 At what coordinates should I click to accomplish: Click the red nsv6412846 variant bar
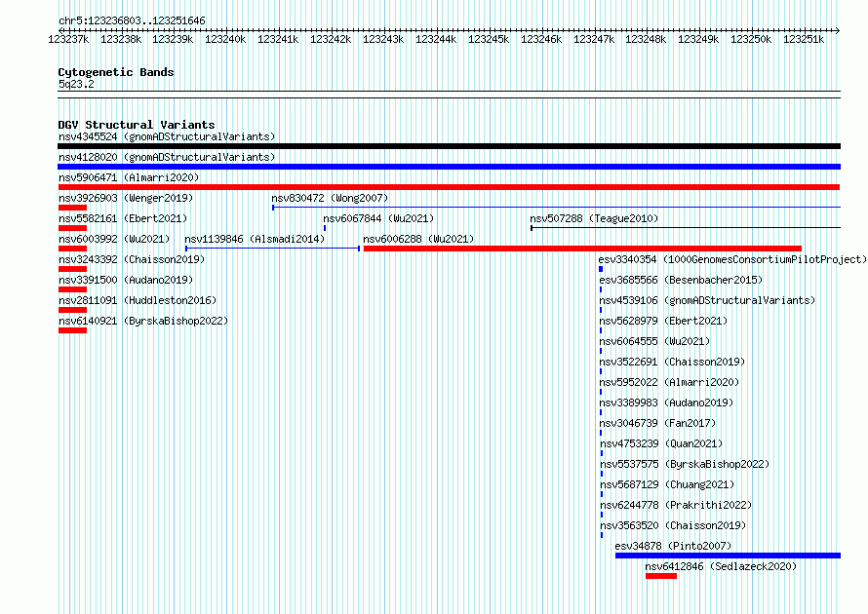(661, 576)
